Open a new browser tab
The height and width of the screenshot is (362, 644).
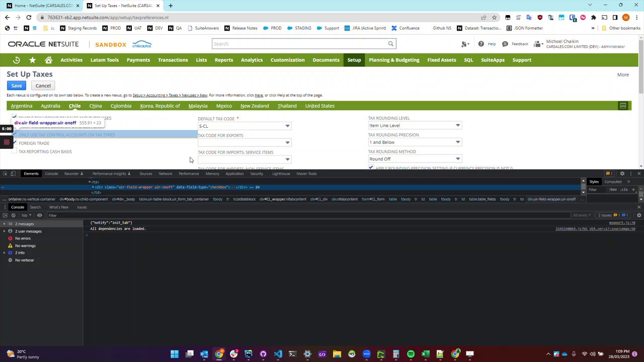[x=171, y=6]
